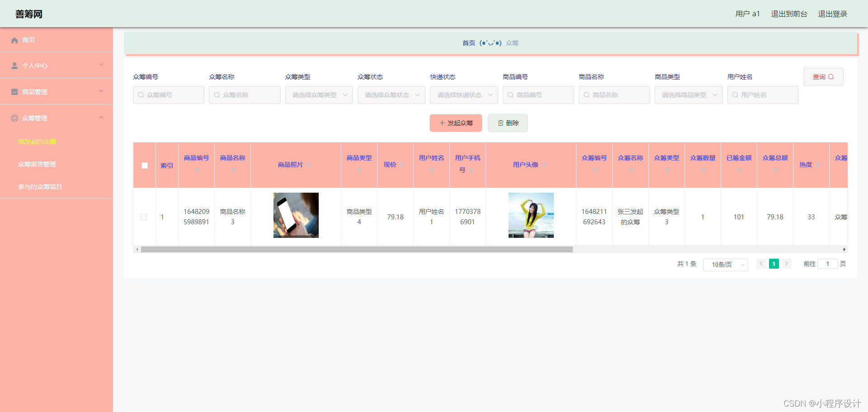Viewport: 868px width, 412px height.
Task: Collapse the 众筹管理 sidebar section
Action: pyautogui.click(x=101, y=118)
